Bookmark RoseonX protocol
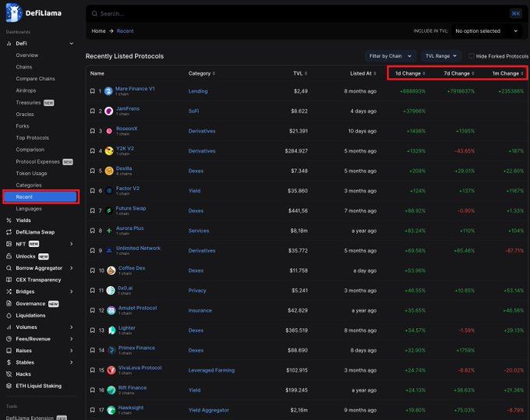Viewport: 530px width, 420px height. click(92, 131)
